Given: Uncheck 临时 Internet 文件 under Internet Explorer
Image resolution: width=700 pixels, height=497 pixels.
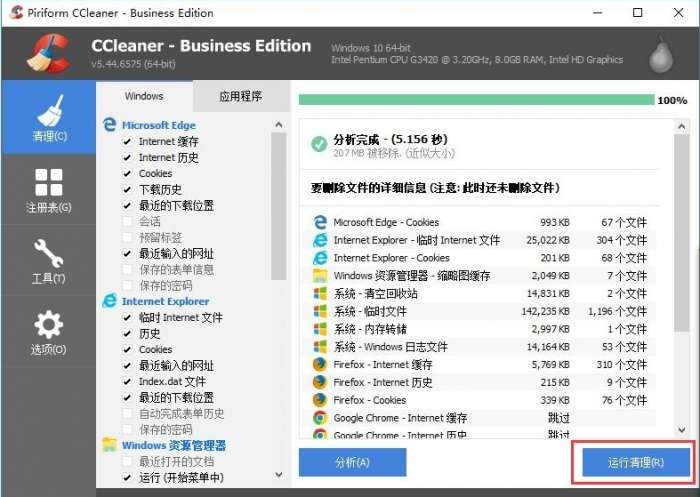Looking at the screenshot, I should [x=127, y=317].
